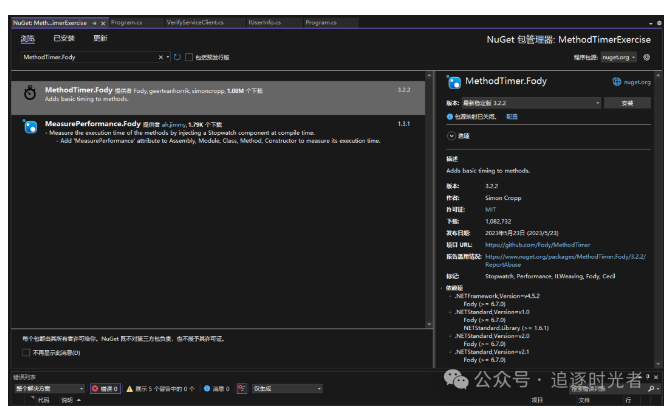This screenshot has width=670, height=416.
Task: Click the MethodTimer.Fody icon in details pane
Action: [x=454, y=82]
